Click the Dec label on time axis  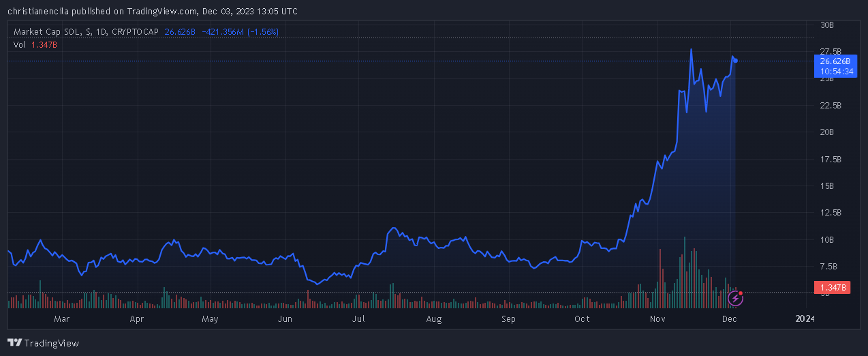click(730, 318)
